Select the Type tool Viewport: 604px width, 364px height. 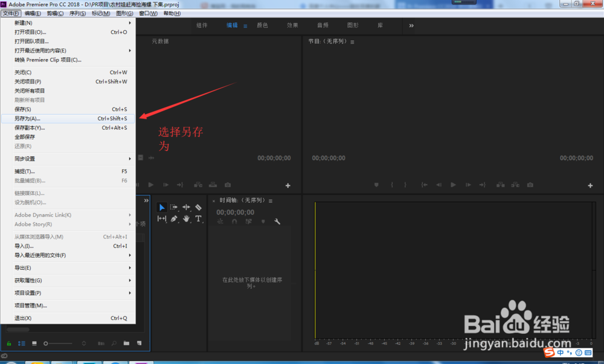[199, 219]
